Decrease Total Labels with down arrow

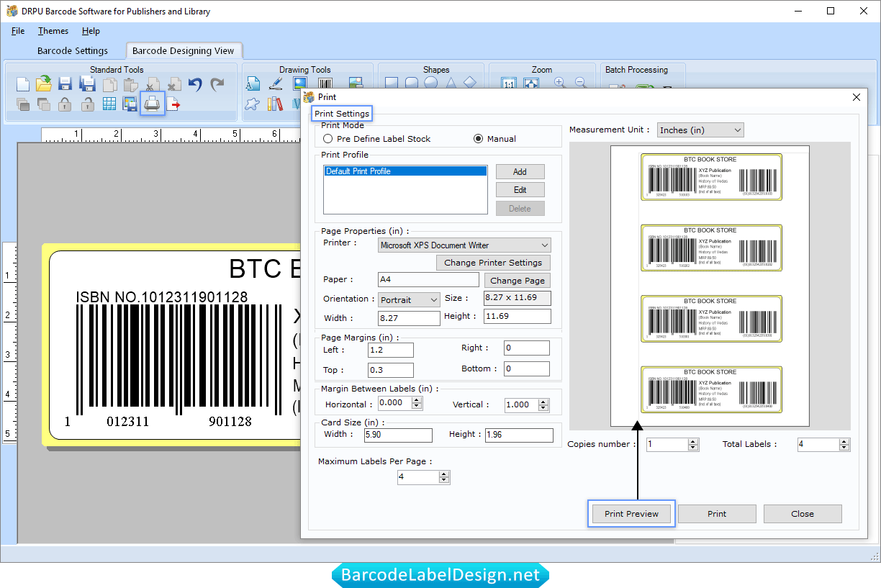[844, 448]
